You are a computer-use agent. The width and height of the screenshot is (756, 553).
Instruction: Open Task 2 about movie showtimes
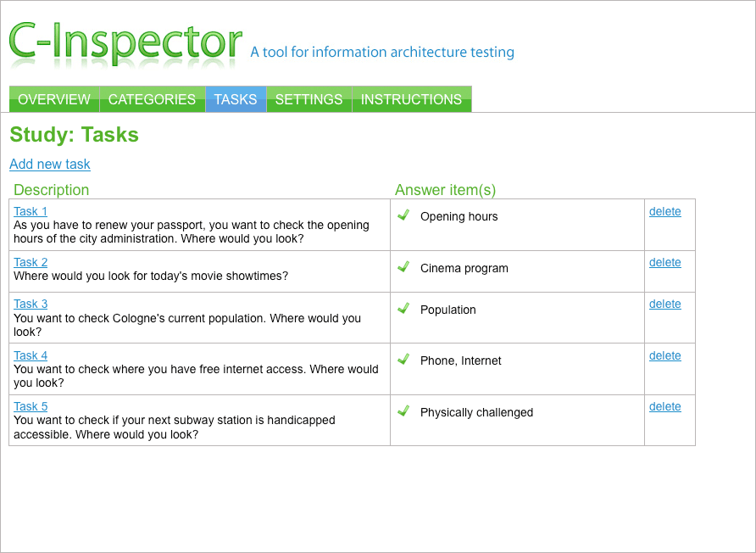coord(30,262)
